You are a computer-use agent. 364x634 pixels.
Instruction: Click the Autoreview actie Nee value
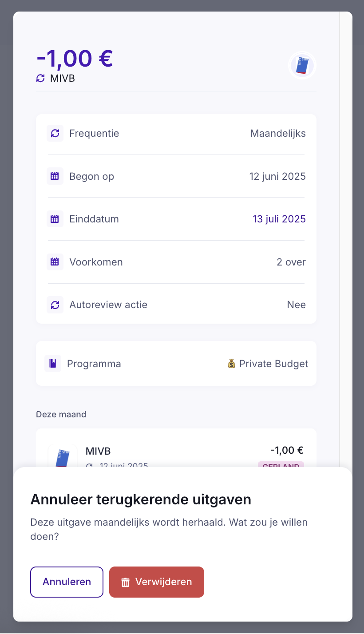tap(296, 305)
